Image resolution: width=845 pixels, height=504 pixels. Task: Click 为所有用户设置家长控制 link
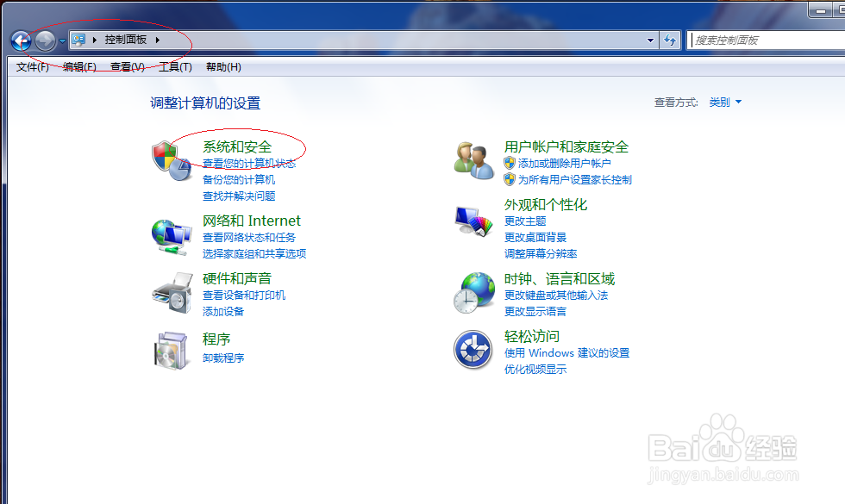[575, 180]
